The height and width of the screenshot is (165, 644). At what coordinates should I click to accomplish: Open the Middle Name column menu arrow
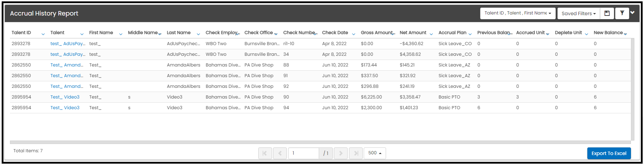coord(160,34)
